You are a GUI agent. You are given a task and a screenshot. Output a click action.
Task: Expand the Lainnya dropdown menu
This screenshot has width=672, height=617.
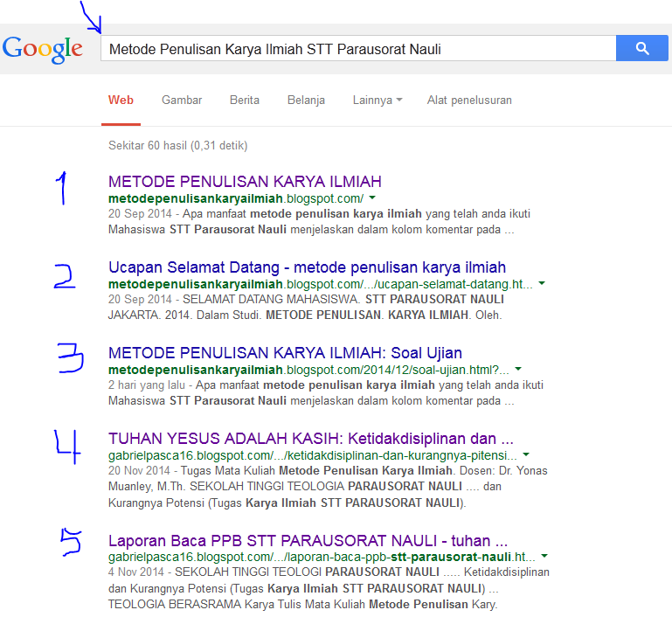[x=378, y=101]
